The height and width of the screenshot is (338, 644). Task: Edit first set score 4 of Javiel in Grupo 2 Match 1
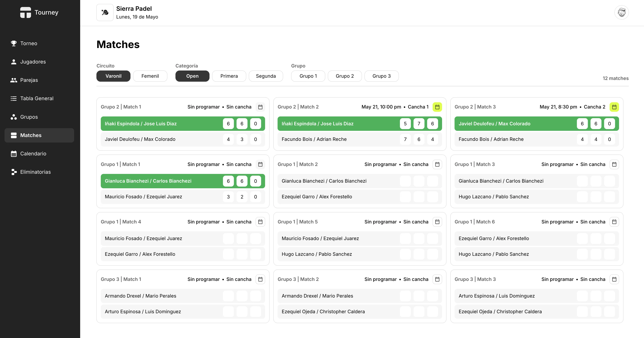tap(228, 139)
